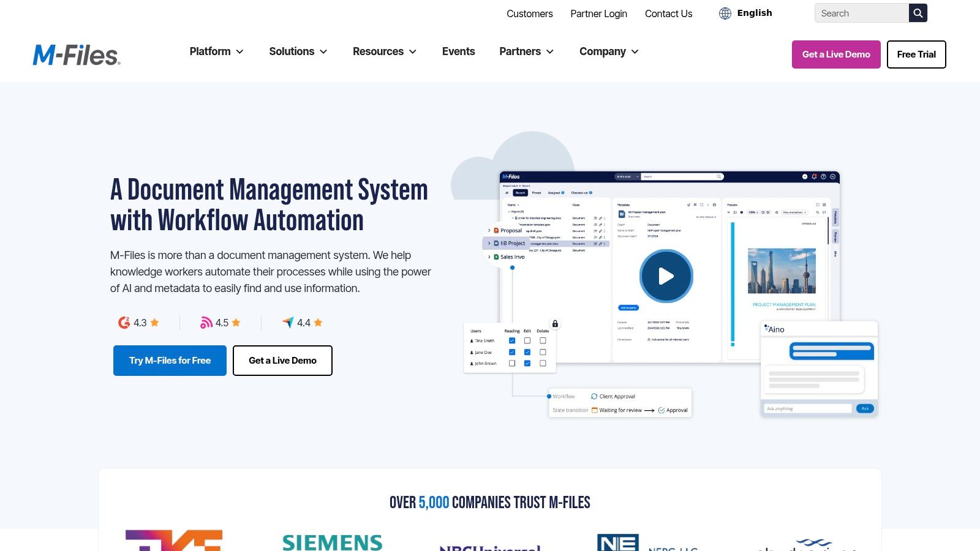Click the Siemens logo
Screen dimensions: 980x551
click(333, 542)
